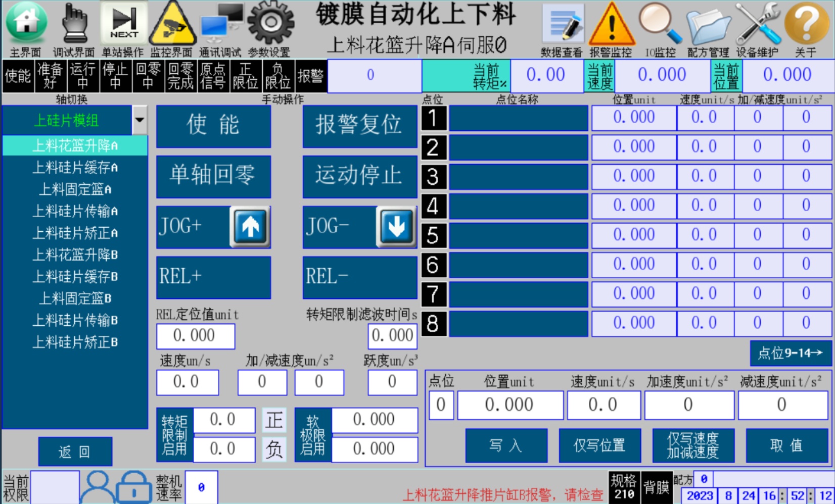Open 报警监控 warning triangle icon

click(x=611, y=24)
